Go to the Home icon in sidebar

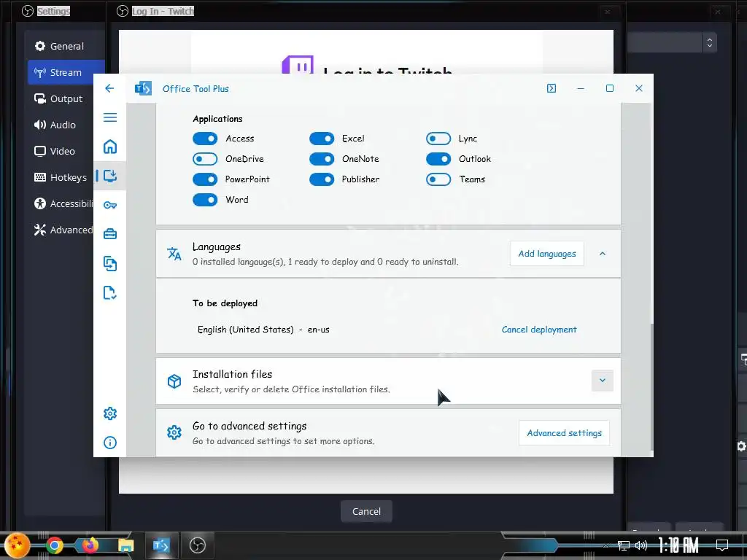click(x=110, y=147)
